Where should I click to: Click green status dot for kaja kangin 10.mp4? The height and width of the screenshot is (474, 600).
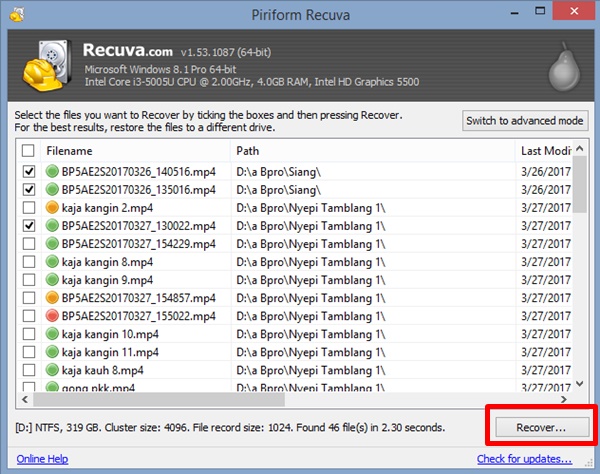click(52, 334)
